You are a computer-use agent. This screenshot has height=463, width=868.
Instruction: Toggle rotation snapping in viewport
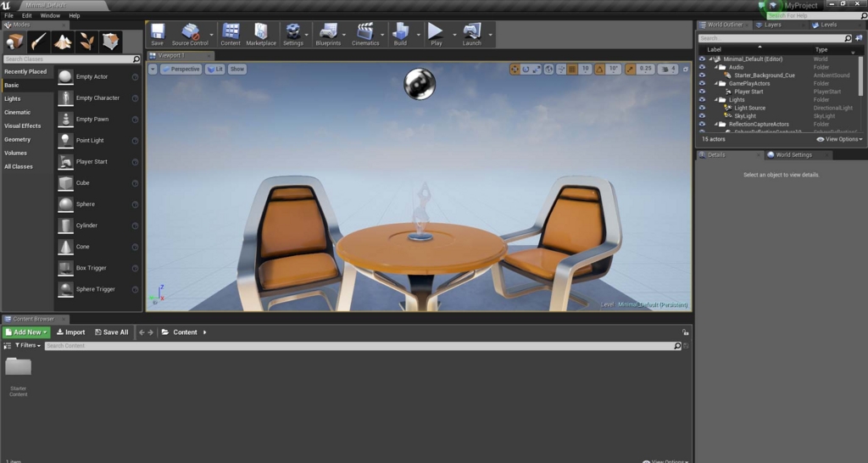tap(599, 70)
